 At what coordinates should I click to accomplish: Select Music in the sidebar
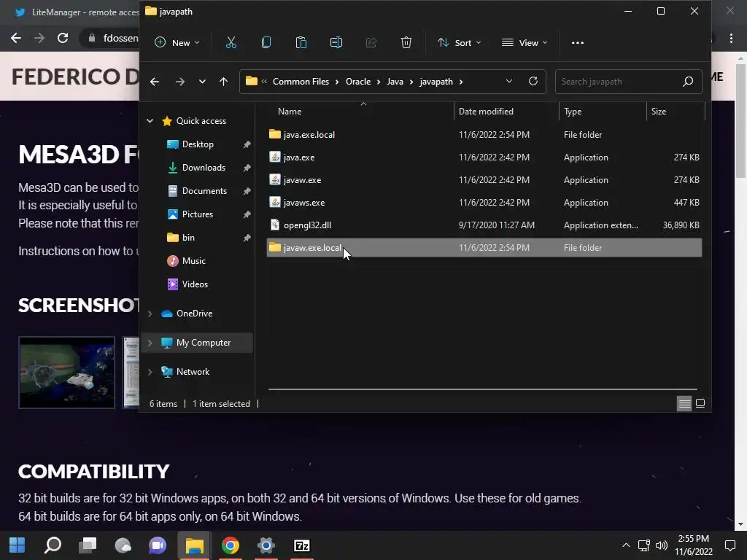[193, 261]
